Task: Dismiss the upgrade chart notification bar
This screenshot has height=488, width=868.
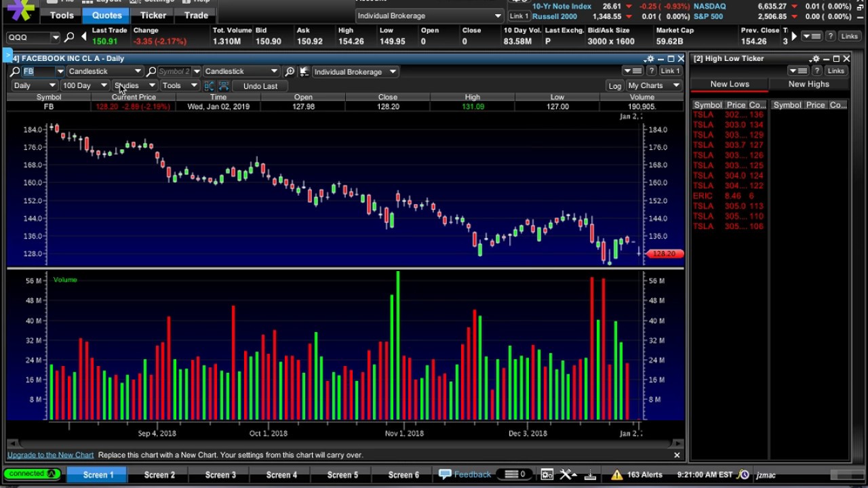Action: 676,455
